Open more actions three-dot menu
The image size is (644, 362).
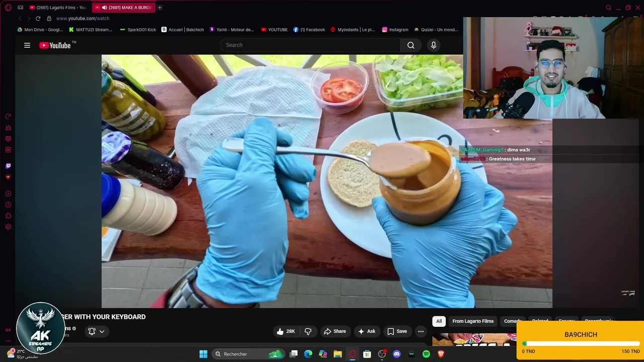(421, 331)
